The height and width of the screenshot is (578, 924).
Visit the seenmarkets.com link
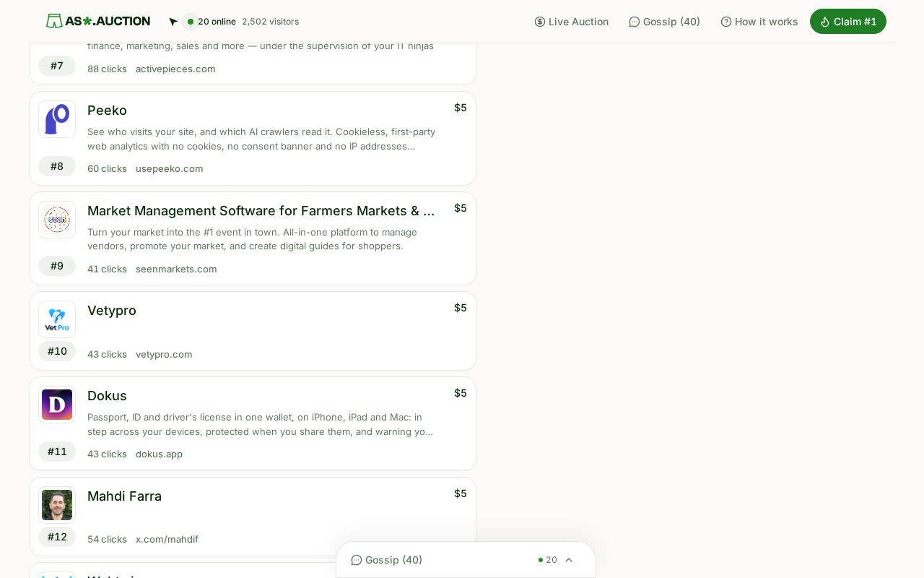click(176, 269)
